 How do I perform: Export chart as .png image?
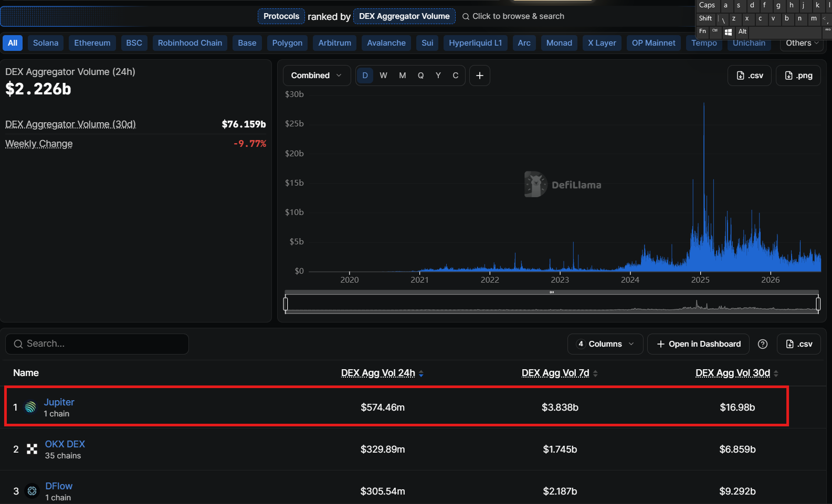798,76
